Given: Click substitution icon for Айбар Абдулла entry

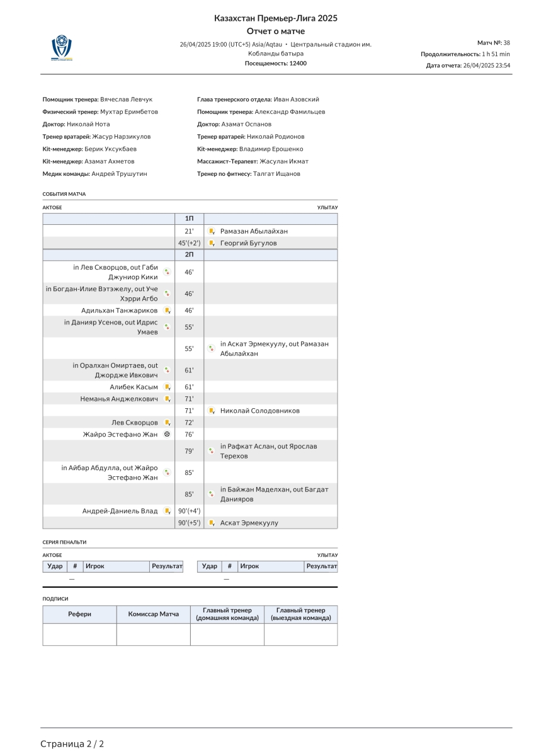Looking at the screenshot, I should [167, 472].
